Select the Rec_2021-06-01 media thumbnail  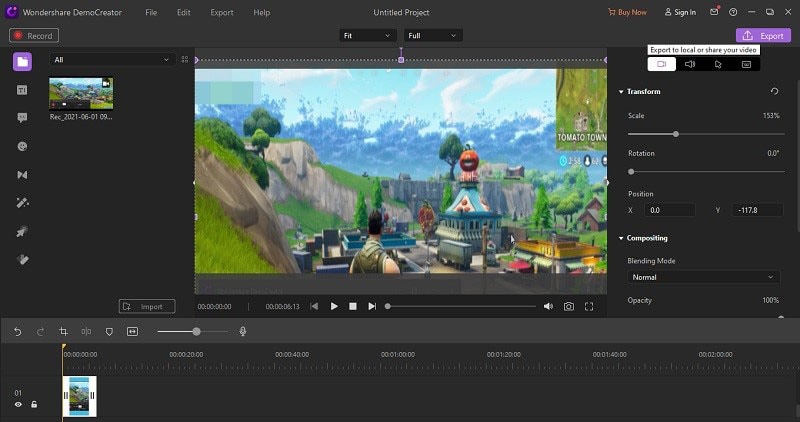(x=81, y=93)
